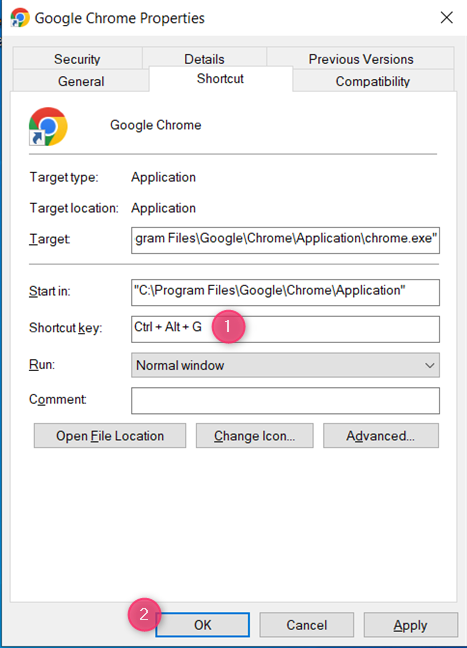Go to the Compatibility tab

(373, 81)
